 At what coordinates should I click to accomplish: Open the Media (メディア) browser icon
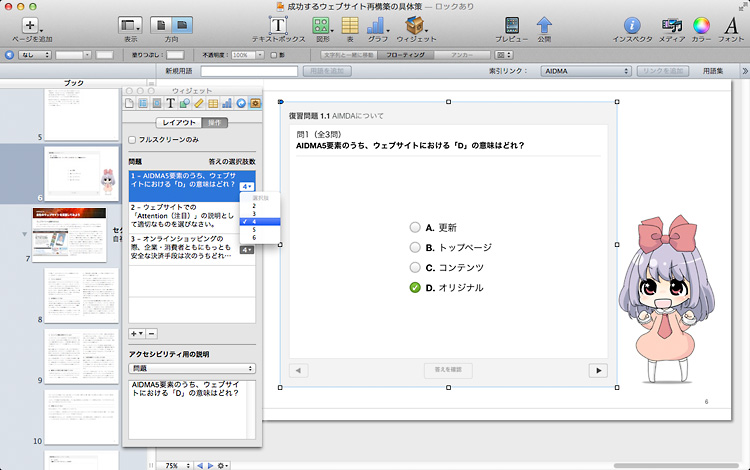tap(672, 25)
